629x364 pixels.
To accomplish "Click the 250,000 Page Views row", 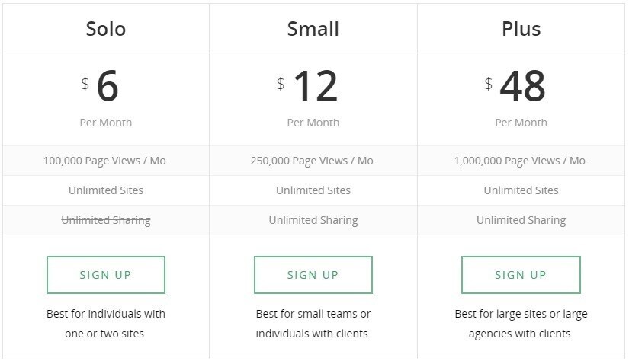I will pos(313,161).
